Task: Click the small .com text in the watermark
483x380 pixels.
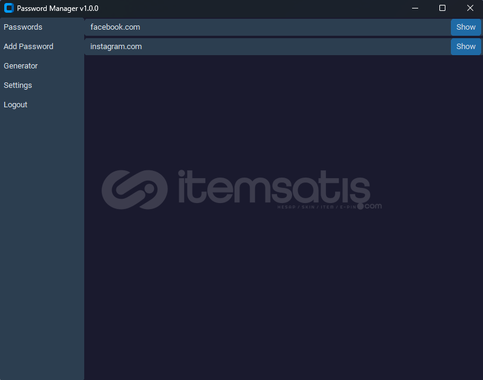Action: click(373, 206)
